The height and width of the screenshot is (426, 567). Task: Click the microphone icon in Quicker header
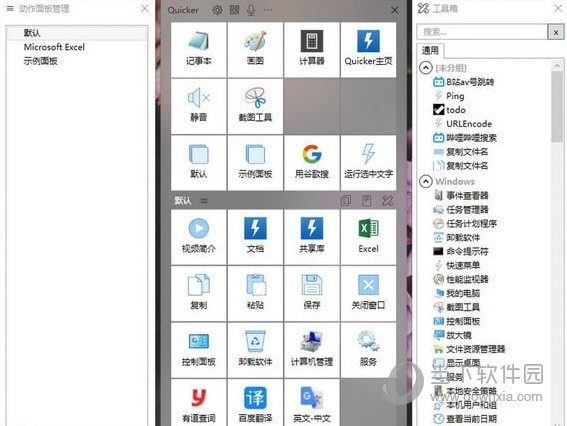coord(251,10)
